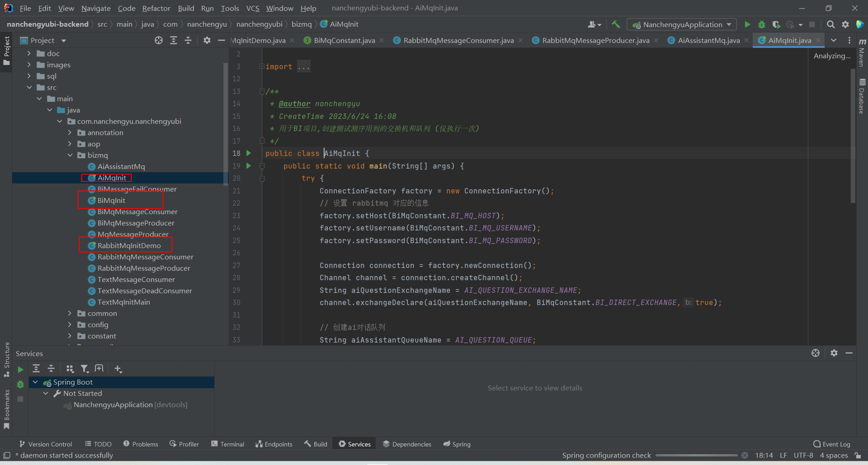Click Spring configuration check progress bar

click(x=696, y=456)
